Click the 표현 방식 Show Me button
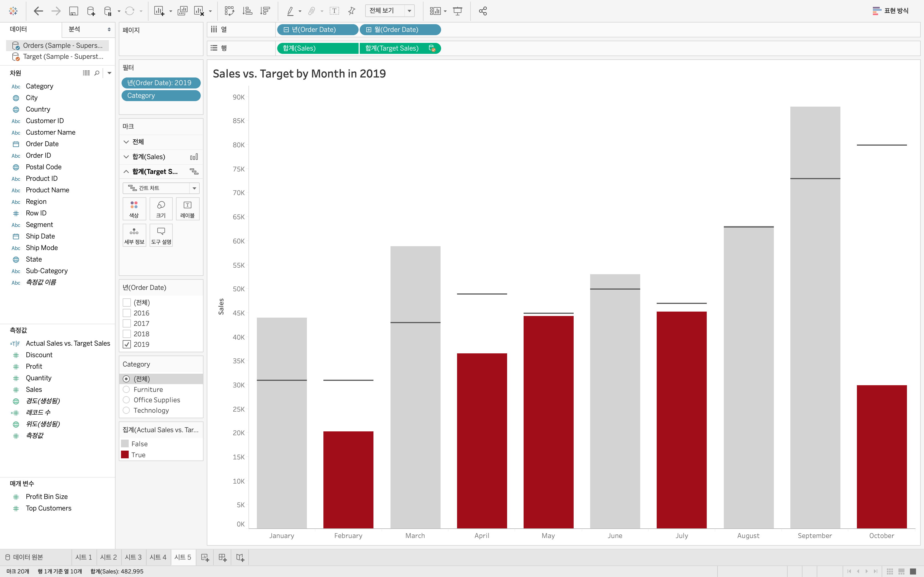 890,11
